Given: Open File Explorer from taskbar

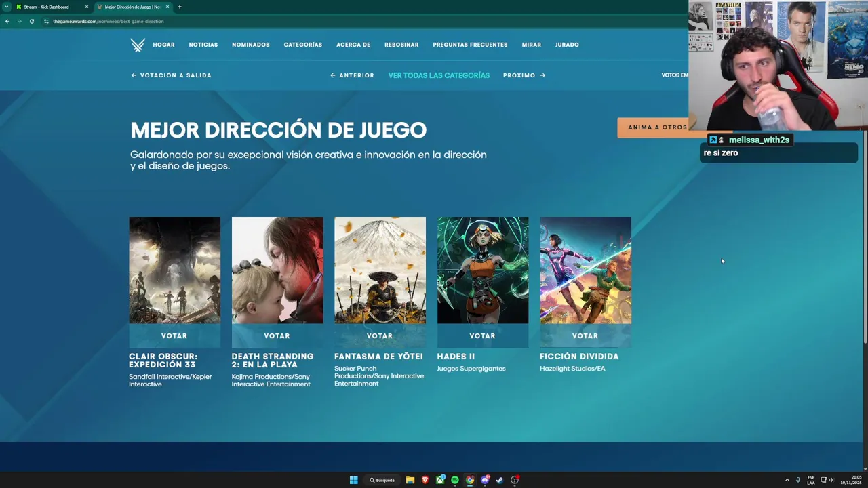Looking at the screenshot, I should tap(410, 480).
